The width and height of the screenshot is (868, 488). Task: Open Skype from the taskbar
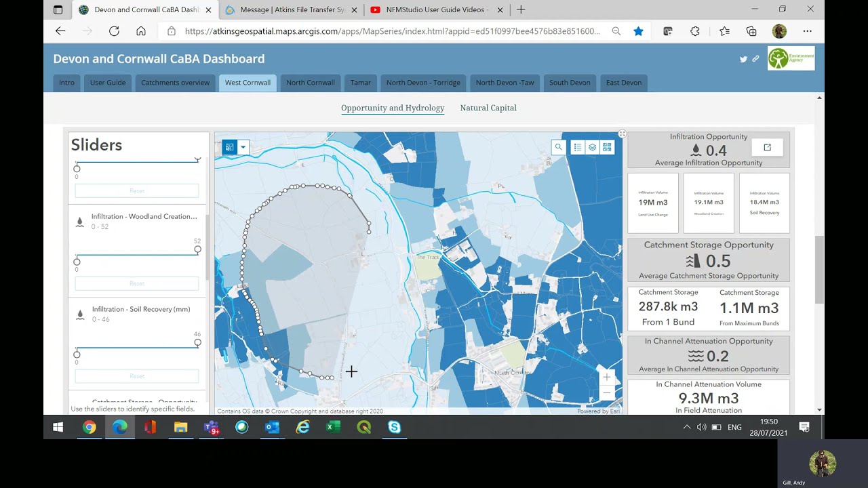pyautogui.click(x=395, y=427)
